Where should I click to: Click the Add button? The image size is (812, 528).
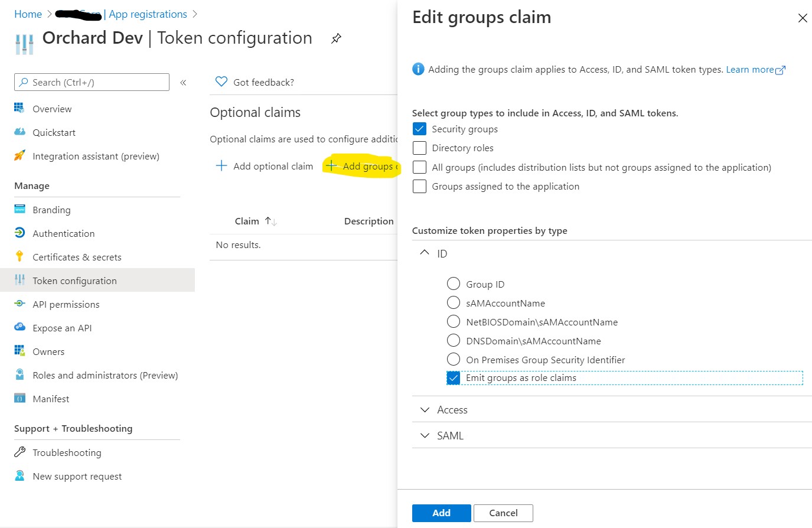(442, 513)
